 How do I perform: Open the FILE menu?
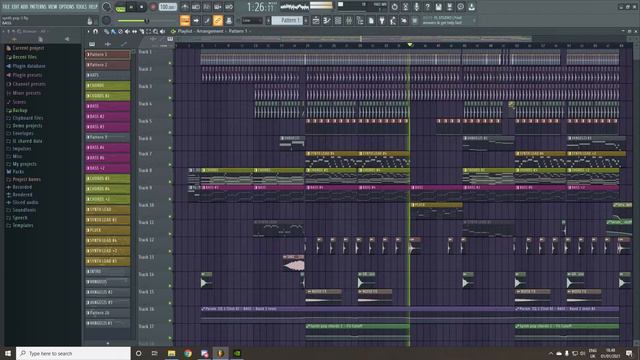click(x=6, y=7)
